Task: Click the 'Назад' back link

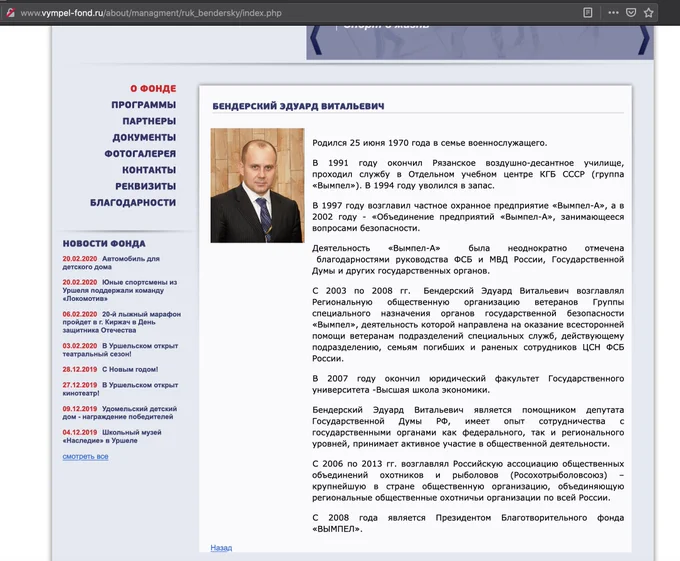Action: pos(221,548)
